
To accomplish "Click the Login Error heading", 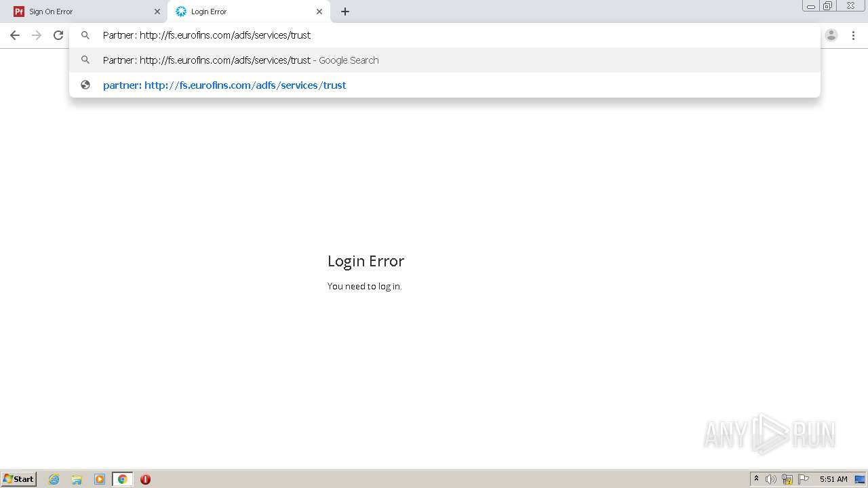I will tap(366, 261).
